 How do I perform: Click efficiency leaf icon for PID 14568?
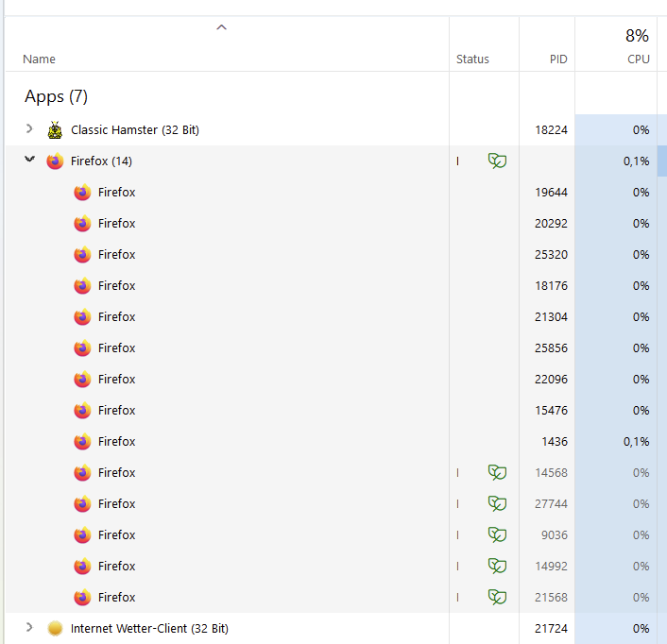tap(497, 472)
